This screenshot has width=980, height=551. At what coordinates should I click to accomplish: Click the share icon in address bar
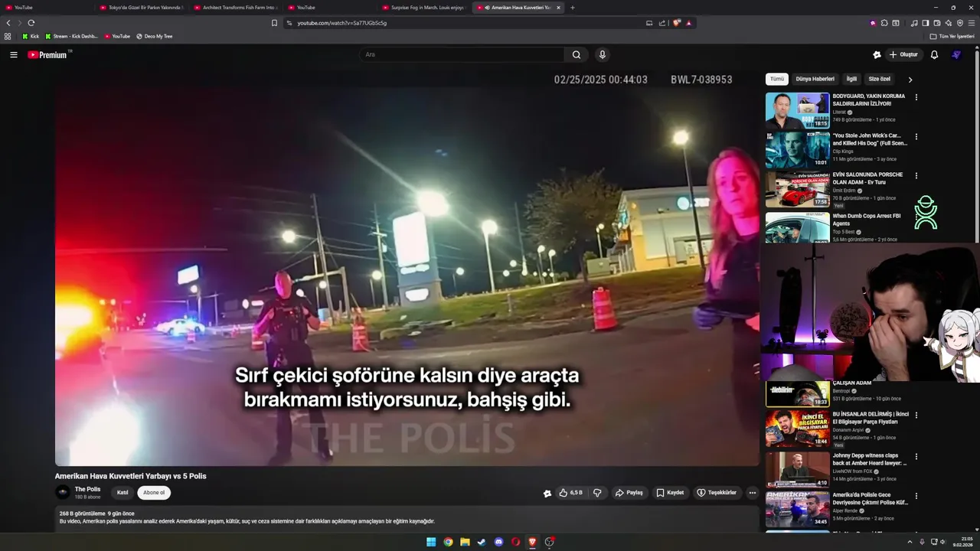[662, 23]
